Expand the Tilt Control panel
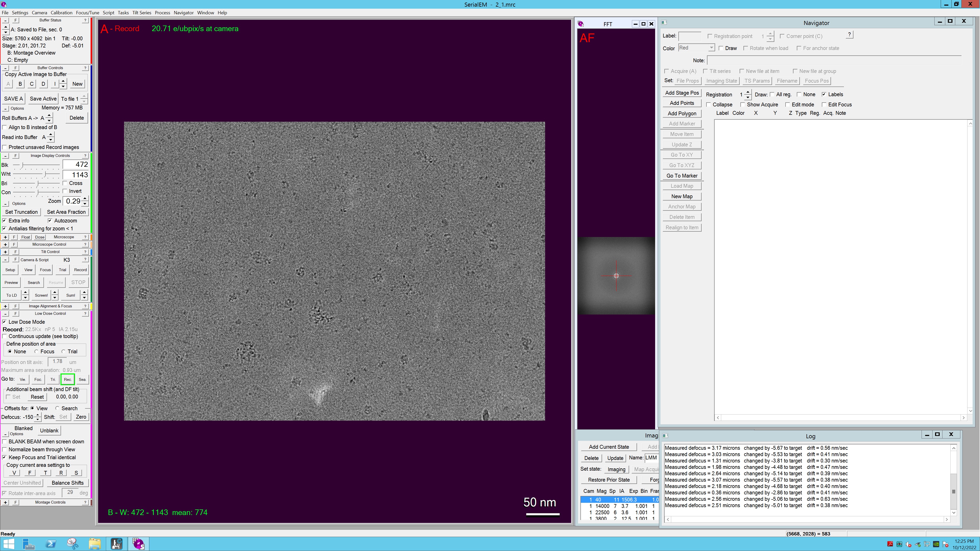Viewport: 980px width, 551px height. click(x=5, y=252)
